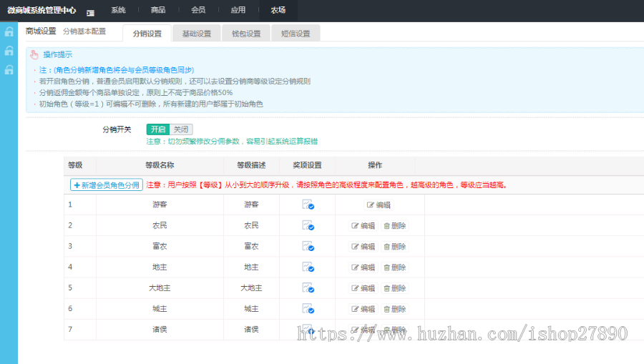Open the third lock icon in sidebar
Screen dimensions: 644x364
point(9,70)
